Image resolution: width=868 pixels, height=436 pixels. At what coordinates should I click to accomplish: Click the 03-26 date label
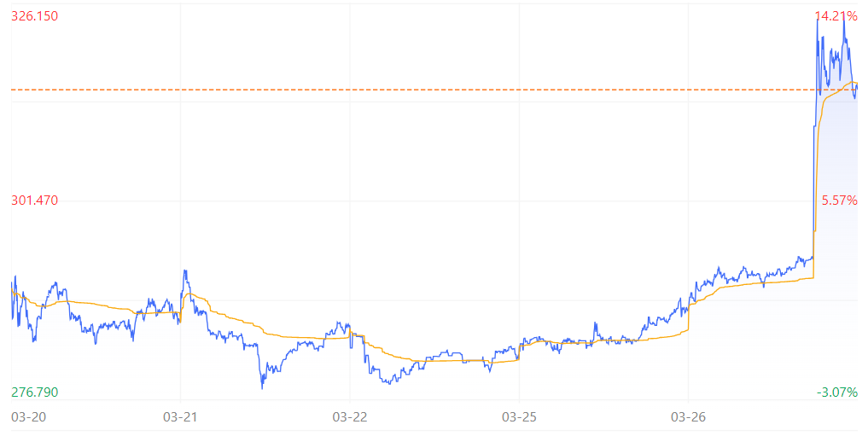pyautogui.click(x=688, y=416)
